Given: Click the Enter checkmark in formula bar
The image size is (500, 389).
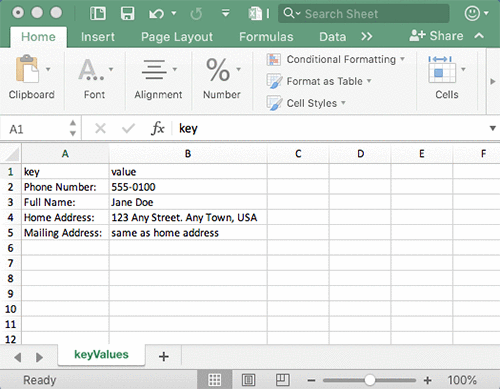Looking at the screenshot, I should 128,128.
